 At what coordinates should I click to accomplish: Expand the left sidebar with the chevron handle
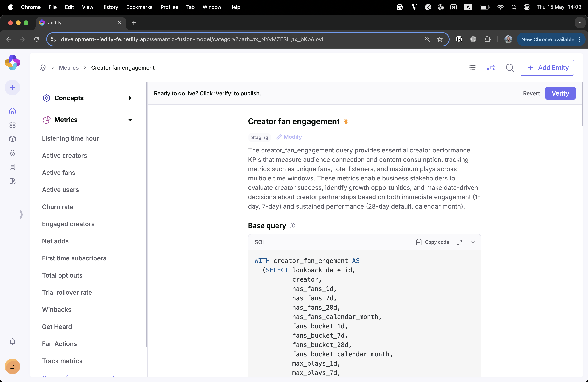[21, 214]
